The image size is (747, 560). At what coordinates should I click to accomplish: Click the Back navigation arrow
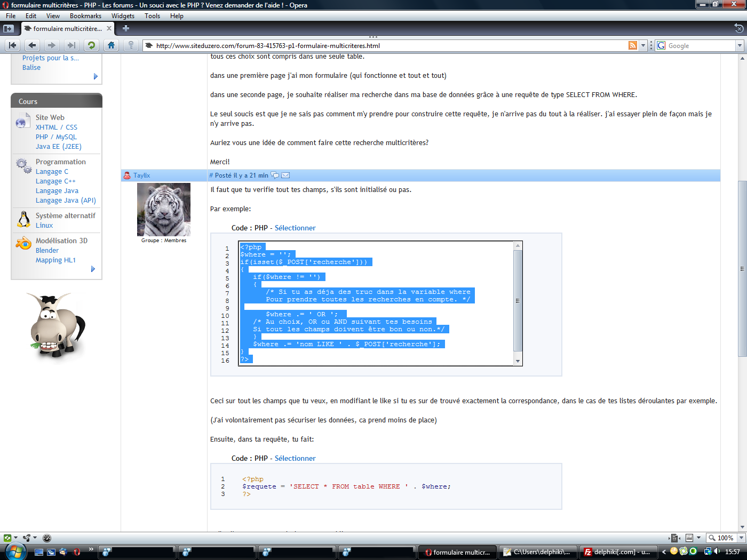32,45
